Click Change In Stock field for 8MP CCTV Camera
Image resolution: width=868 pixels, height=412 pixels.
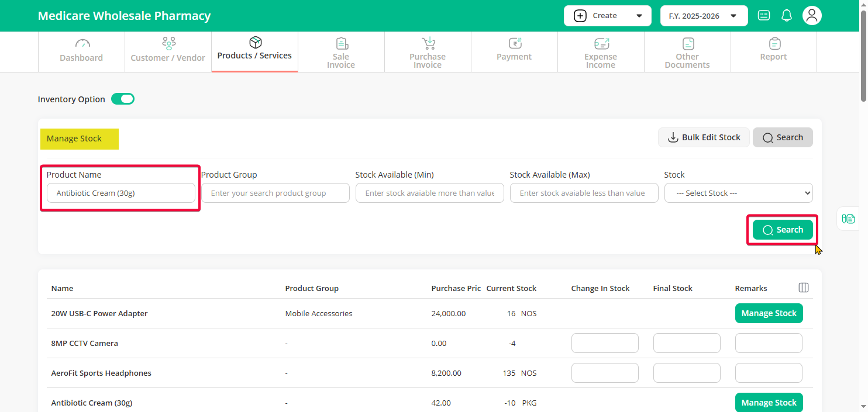pyautogui.click(x=605, y=343)
